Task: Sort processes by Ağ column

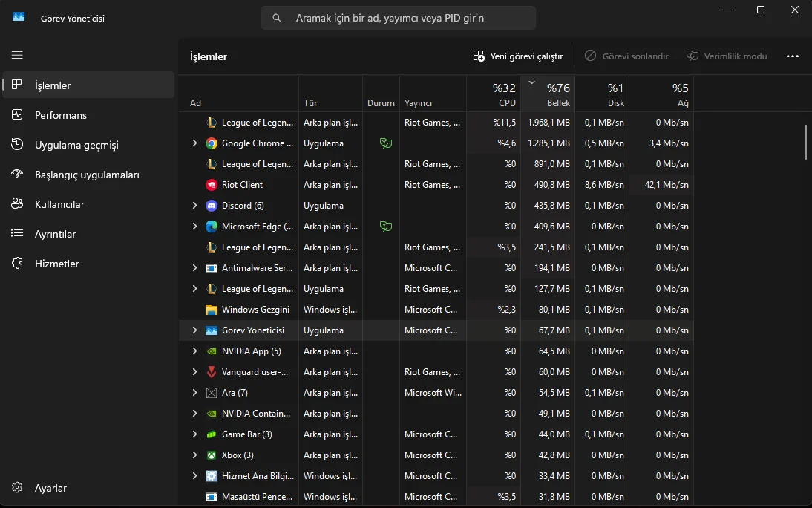Action: coord(661,94)
